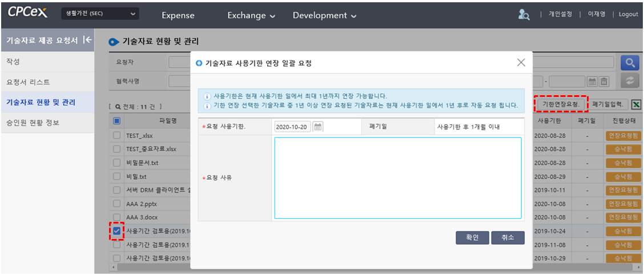The height and width of the screenshot is (276, 644).
Task: Export list with Excel icon
Action: point(637,105)
